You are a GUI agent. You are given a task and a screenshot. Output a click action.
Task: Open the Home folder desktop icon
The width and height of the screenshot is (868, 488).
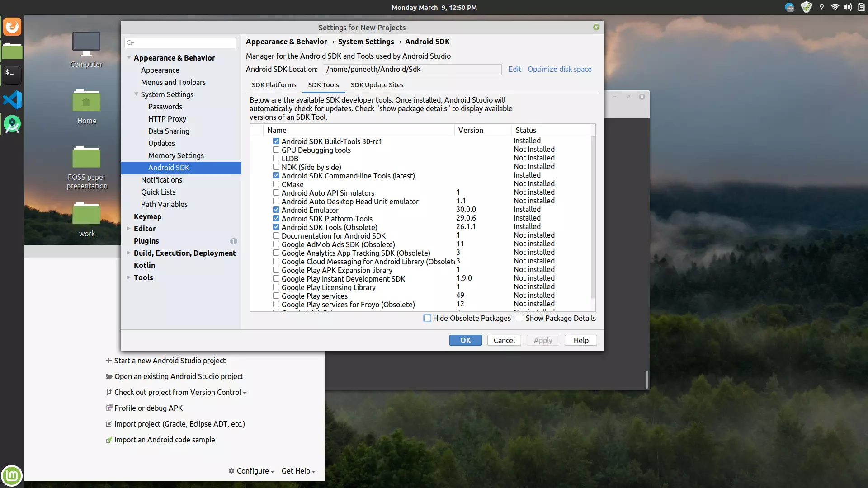(x=86, y=107)
